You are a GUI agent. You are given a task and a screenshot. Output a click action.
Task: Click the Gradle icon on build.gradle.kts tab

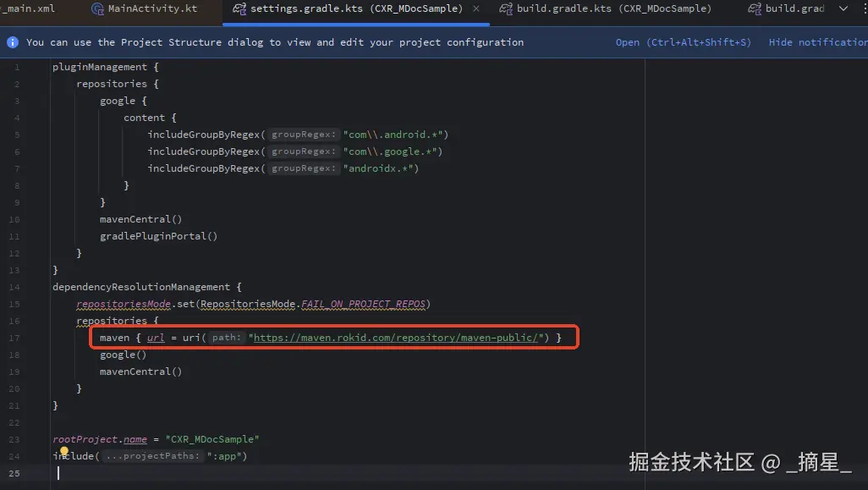tap(505, 8)
